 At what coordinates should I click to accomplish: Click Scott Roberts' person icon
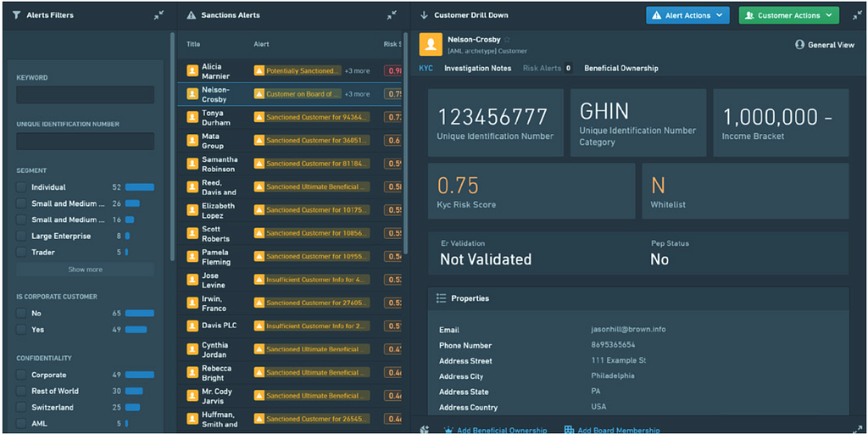point(192,234)
